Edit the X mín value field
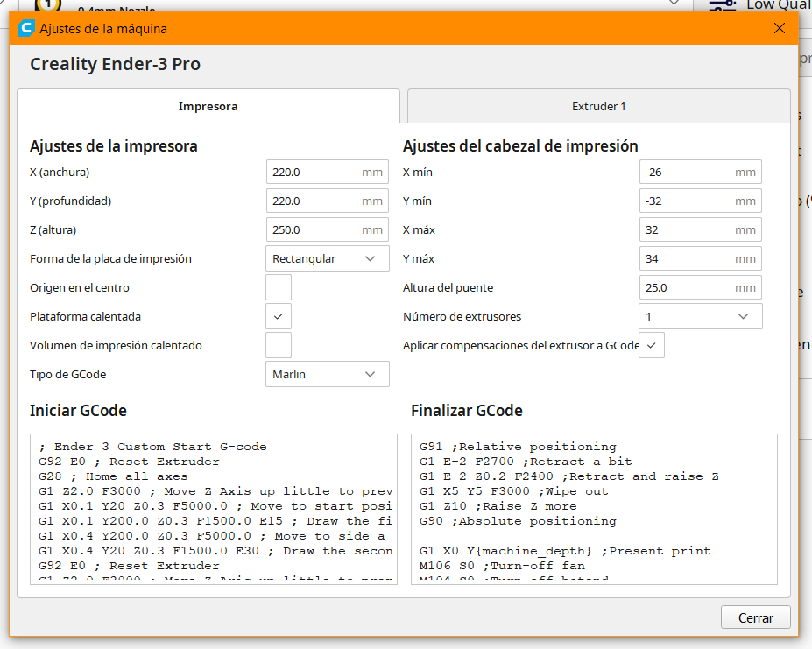The height and width of the screenshot is (649, 812). click(700, 172)
